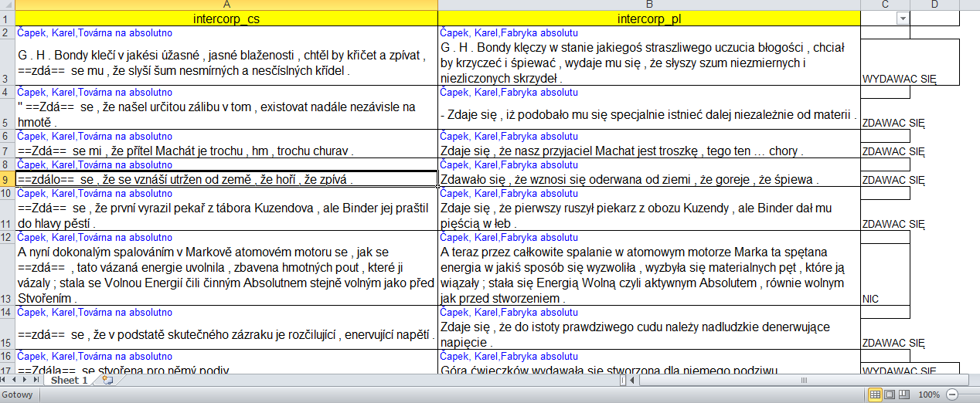Click cell '==zdálo== se , že se vznáší'
980x403 pixels.
pyautogui.click(x=226, y=179)
